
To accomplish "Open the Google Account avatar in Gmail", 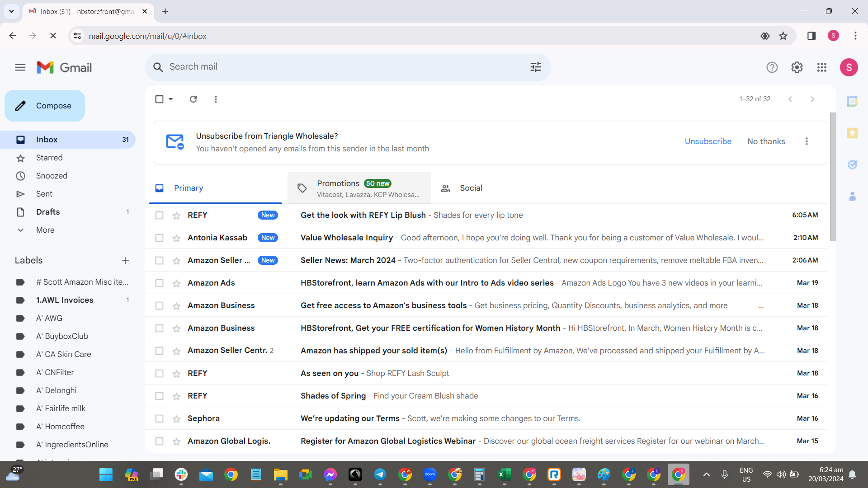I will coord(849,67).
